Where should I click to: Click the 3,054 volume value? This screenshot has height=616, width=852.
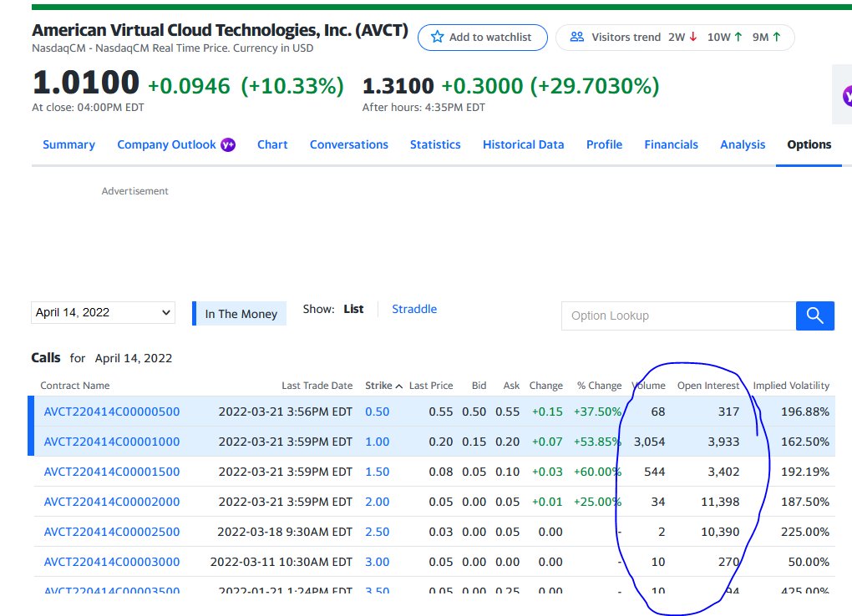[x=649, y=442]
